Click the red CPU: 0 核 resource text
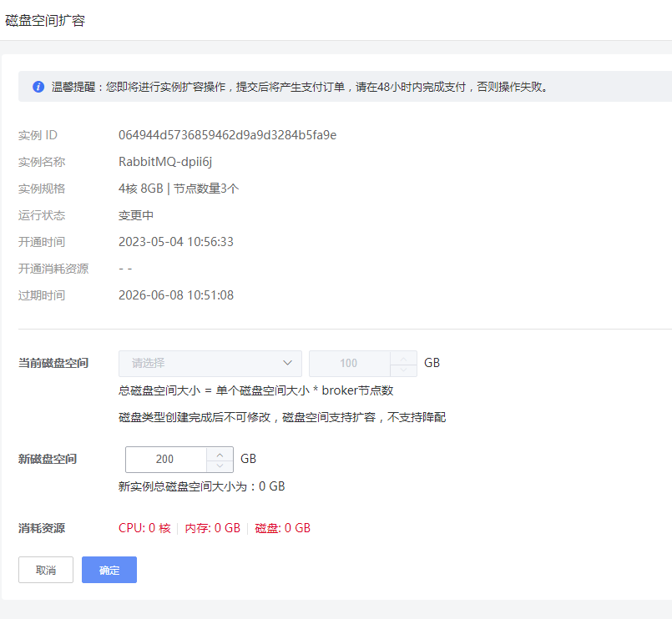The image size is (672, 619). pos(144,528)
